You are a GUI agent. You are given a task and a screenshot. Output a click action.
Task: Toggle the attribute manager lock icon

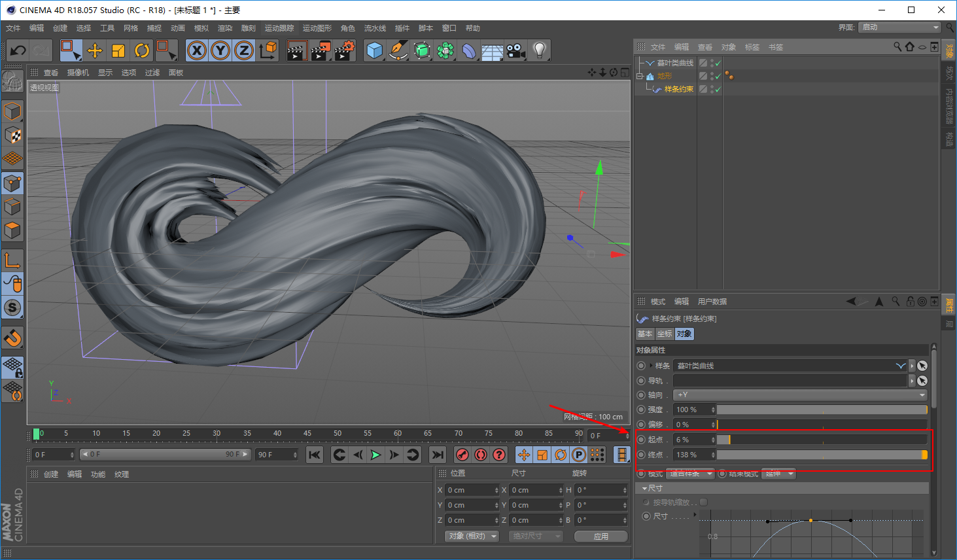[910, 302]
